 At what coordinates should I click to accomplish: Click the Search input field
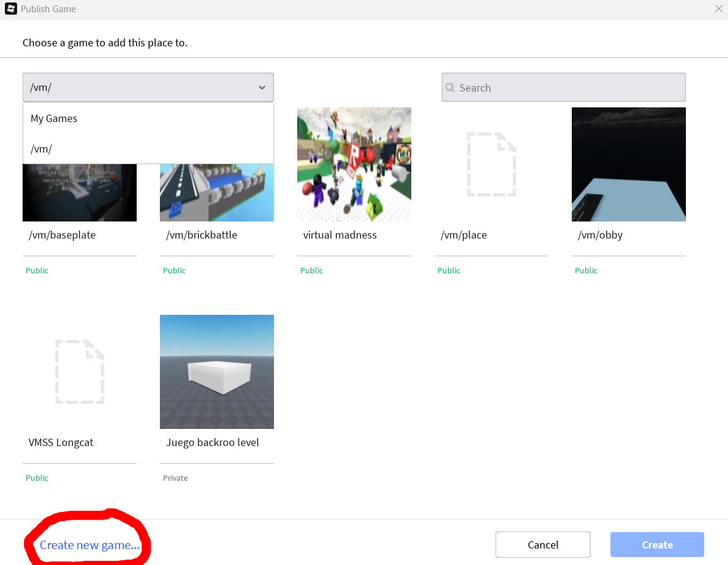tap(564, 87)
